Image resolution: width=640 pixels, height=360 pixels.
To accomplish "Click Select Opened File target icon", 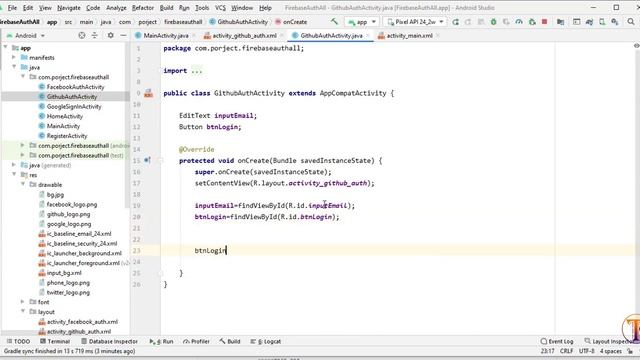I will pyautogui.click(x=82, y=36).
